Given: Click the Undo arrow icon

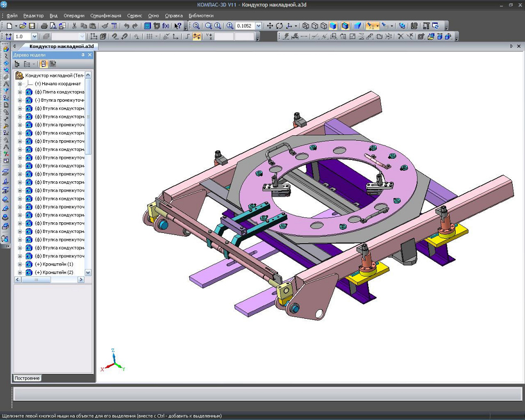Looking at the screenshot, I should click(126, 26).
